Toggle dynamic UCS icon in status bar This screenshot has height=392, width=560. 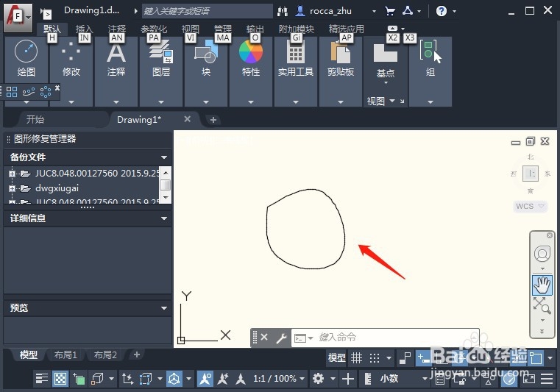(x=128, y=379)
